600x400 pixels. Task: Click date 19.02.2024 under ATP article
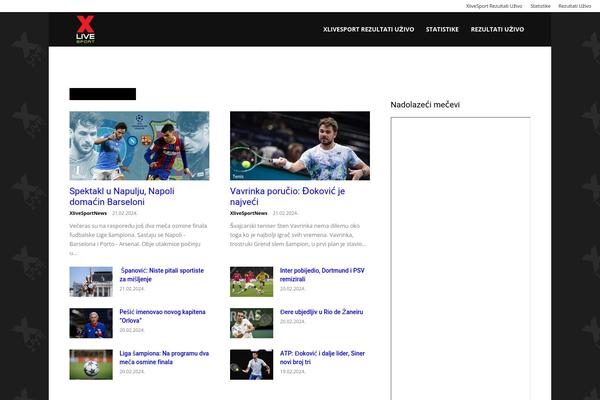point(292,371)
